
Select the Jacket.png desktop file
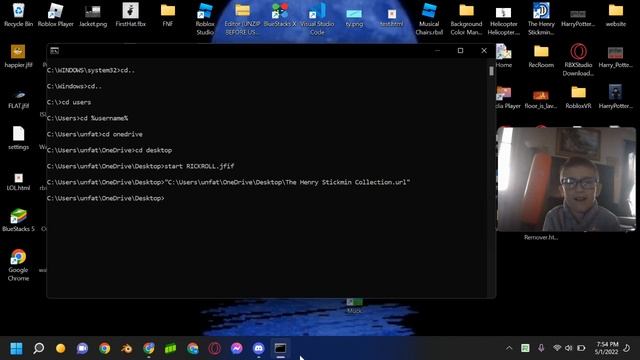(93, 15)
